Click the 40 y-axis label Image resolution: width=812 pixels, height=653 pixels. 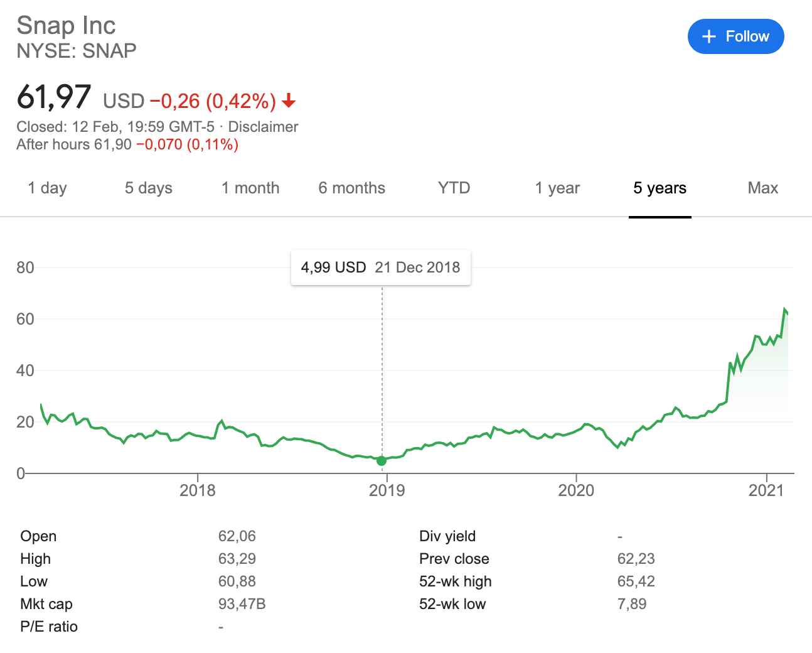pyautogui.click(x=25, y=370)
